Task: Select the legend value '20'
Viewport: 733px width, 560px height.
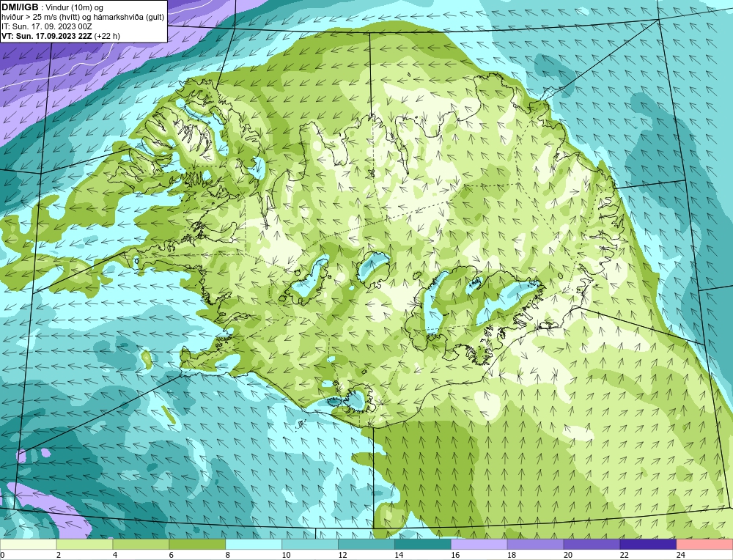Action: 568,555
